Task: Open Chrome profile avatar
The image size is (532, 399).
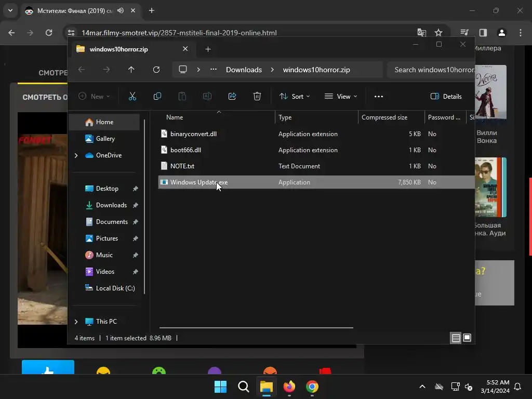Action: tap(502, 33)
